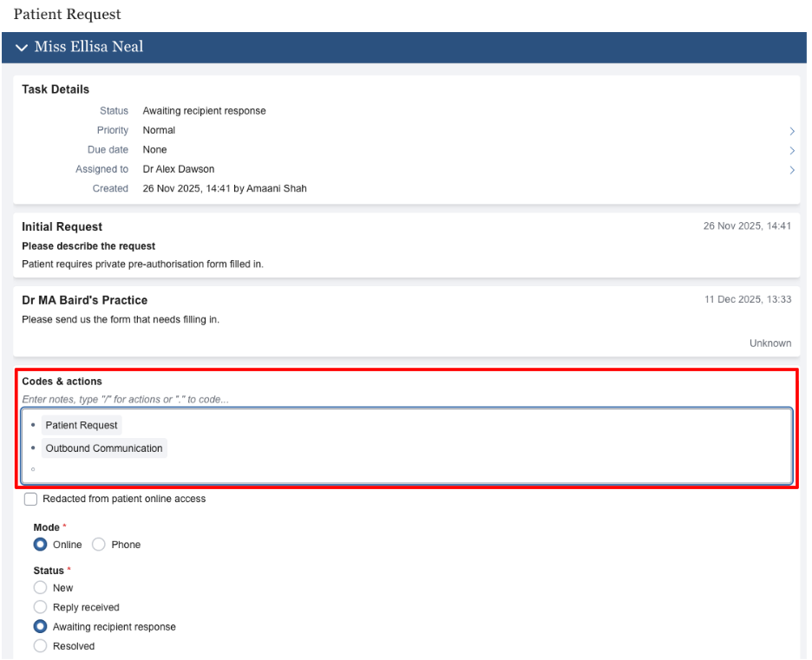Mark the status as Resolved
Screen dimensions: 812x660
click(40, 646)
